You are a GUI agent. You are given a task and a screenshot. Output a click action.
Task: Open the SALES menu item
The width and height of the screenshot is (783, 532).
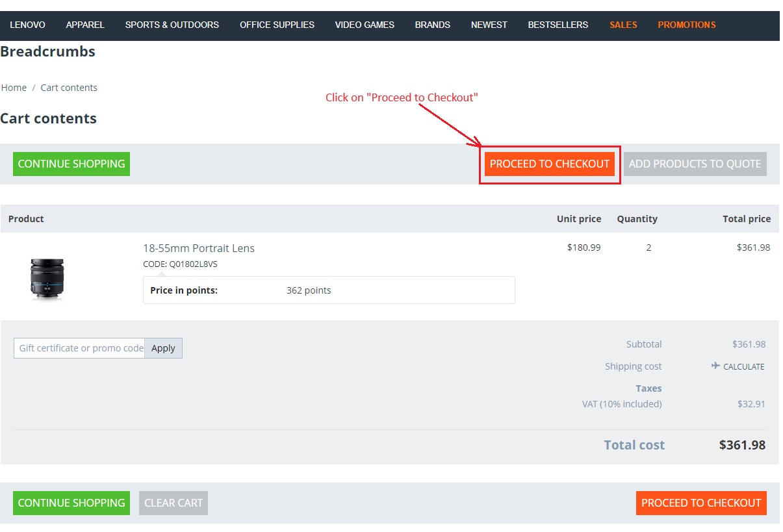click(x=623, y=25)
